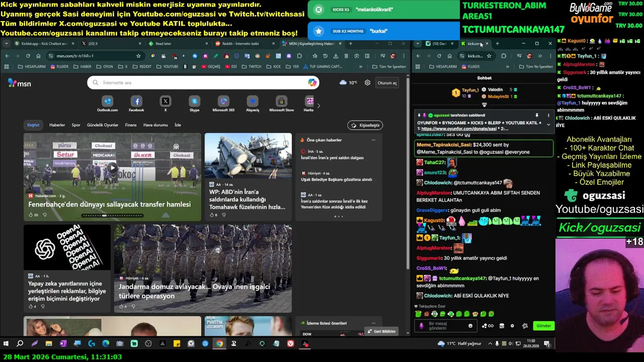Select the Spor feed tab

(x=76, y=125)
